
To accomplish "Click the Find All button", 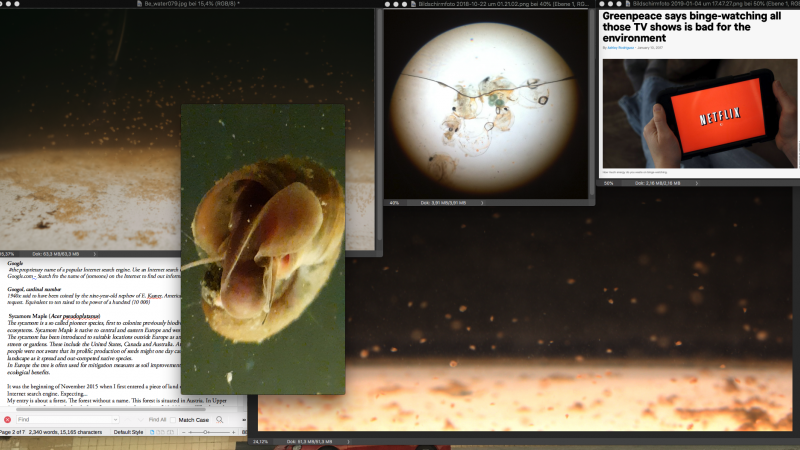I will (x=157, y=420).
